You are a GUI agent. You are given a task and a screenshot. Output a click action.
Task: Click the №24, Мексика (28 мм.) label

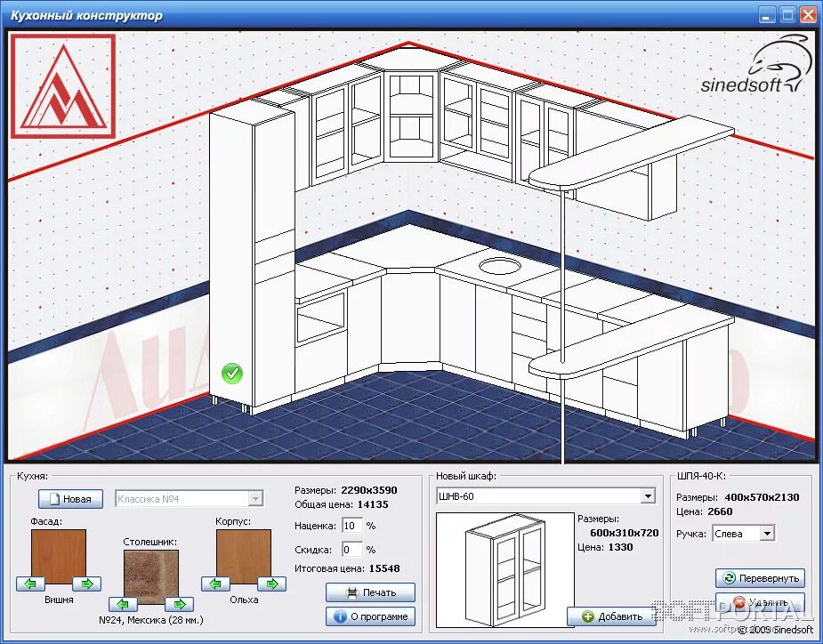tap(151, 620)
